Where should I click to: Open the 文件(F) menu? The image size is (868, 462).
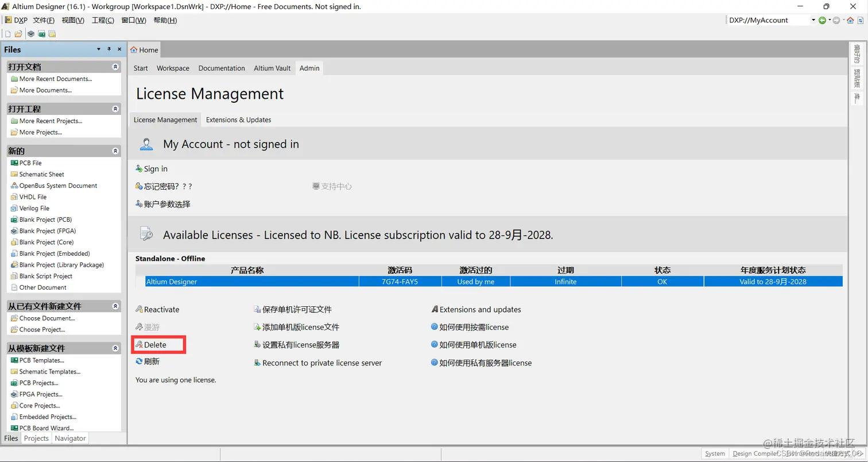44,20
